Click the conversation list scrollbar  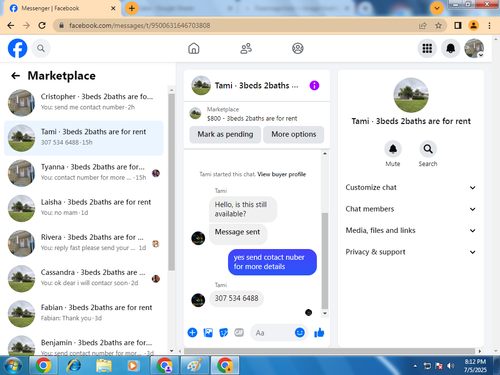(171, 182)
